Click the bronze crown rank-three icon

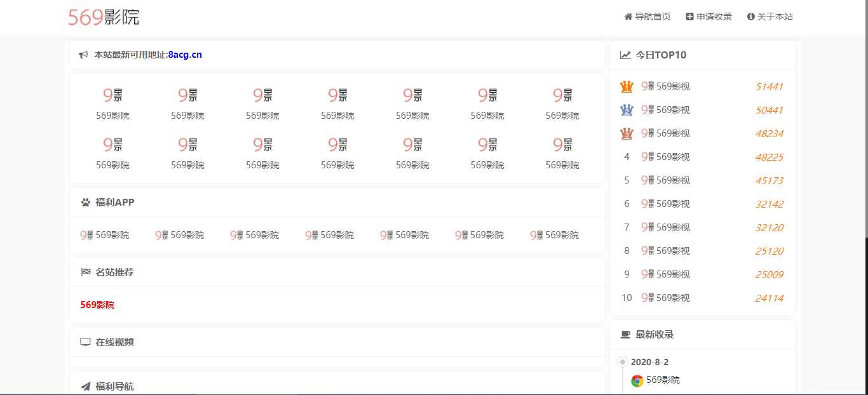coord(627,133)
